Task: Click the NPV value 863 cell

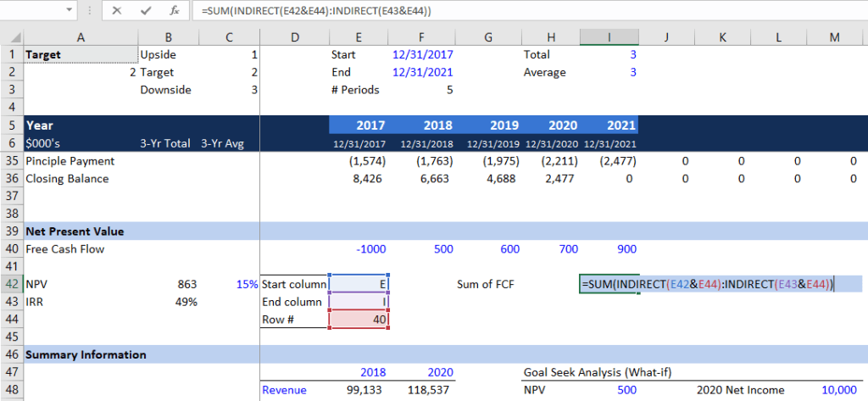Action: (x=170, y=285)
